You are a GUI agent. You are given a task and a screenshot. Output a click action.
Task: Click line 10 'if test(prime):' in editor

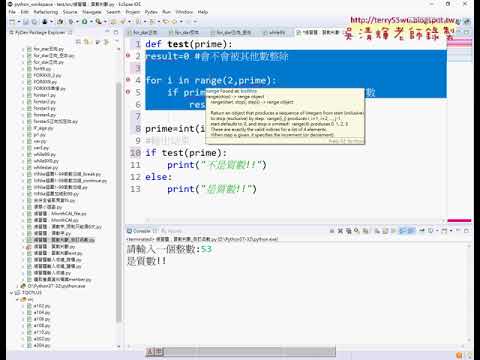(186, 153)
